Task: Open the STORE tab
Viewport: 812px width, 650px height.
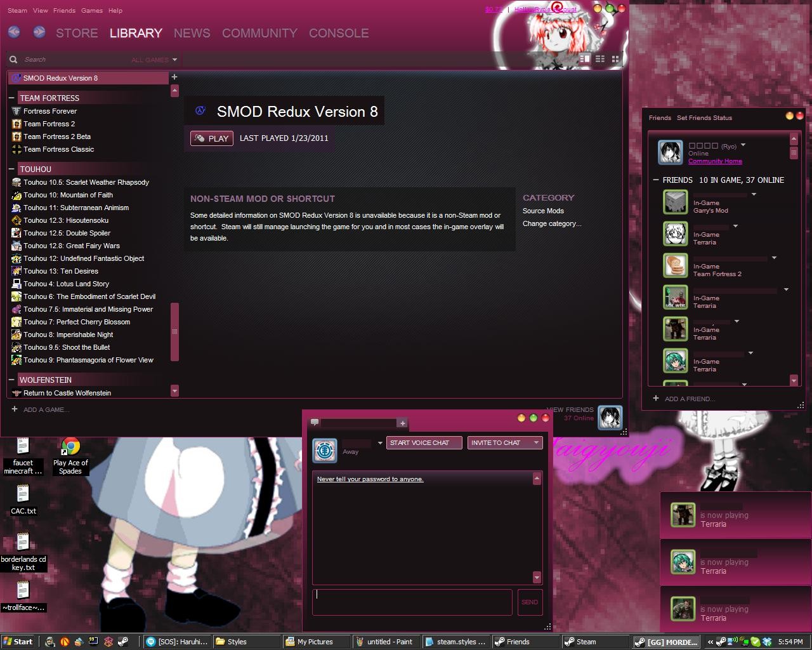Action: point(77,33)
